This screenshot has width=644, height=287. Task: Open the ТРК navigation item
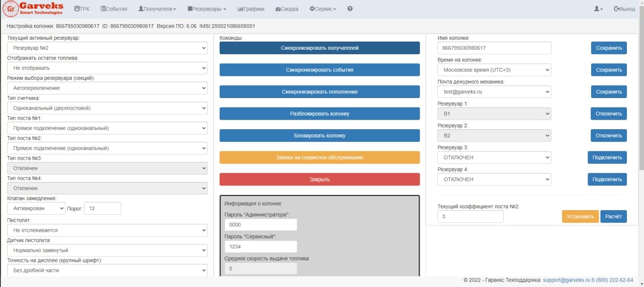point(82,9)
